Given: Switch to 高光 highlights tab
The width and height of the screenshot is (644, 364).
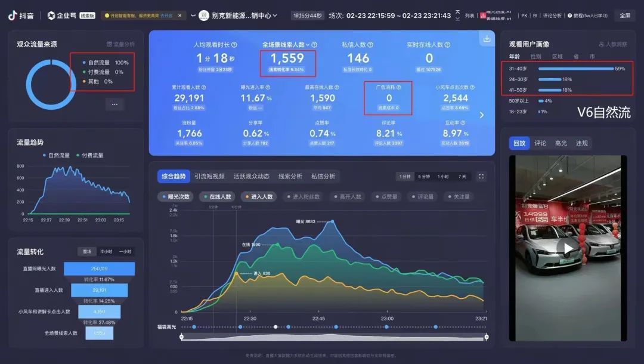Looking at the screenshot, I should [x=561, y=143].
